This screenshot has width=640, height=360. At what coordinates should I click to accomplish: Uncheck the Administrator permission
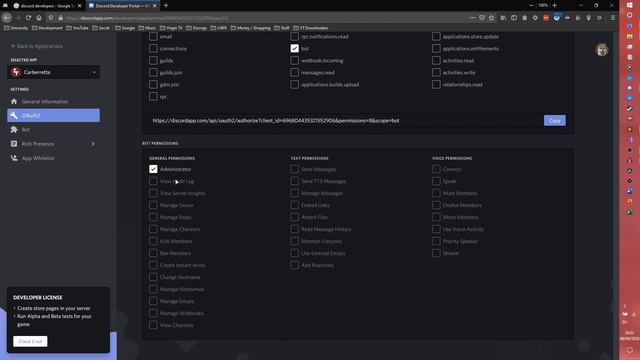click(x=153, y=169)
